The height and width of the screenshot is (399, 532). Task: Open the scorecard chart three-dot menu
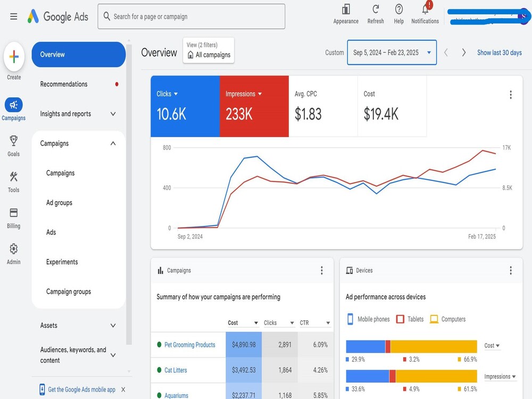(x=511, y=95)
